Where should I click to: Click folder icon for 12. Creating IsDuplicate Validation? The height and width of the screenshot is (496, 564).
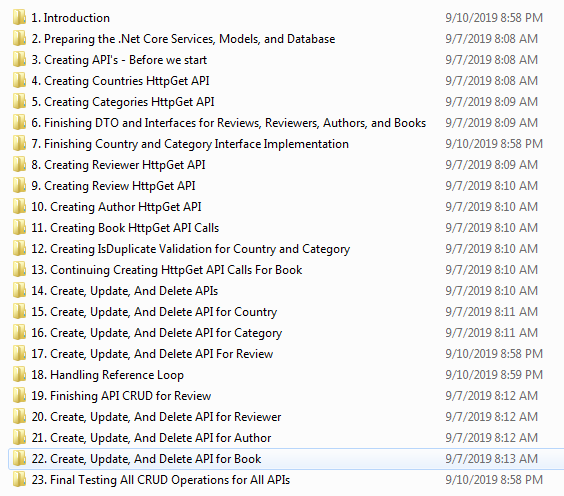pos(19,248)
